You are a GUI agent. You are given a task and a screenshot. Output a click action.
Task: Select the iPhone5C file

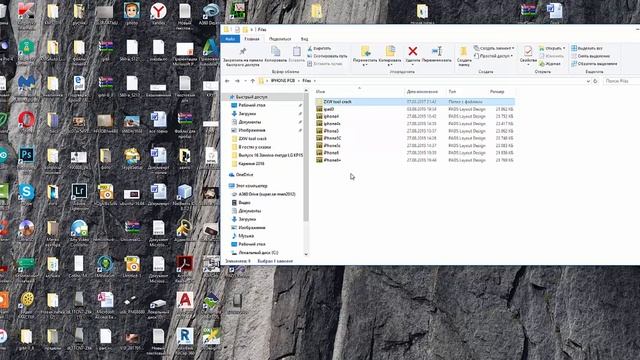(415, 138)
